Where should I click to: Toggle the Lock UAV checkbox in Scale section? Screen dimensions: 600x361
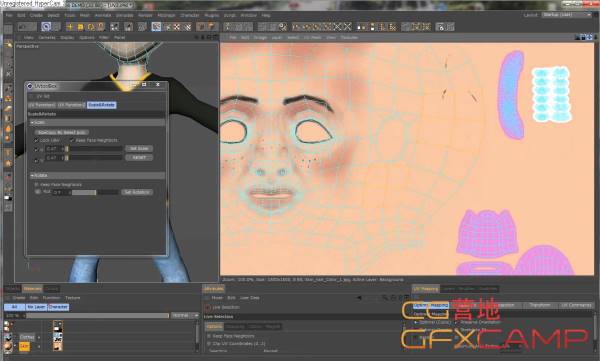pyautogui.click(x=37, y=140)
